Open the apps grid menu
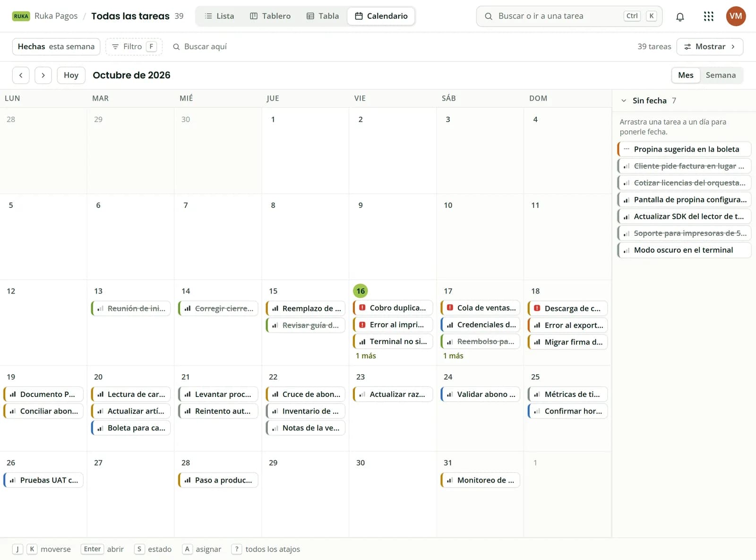 (x=708, y=17)
